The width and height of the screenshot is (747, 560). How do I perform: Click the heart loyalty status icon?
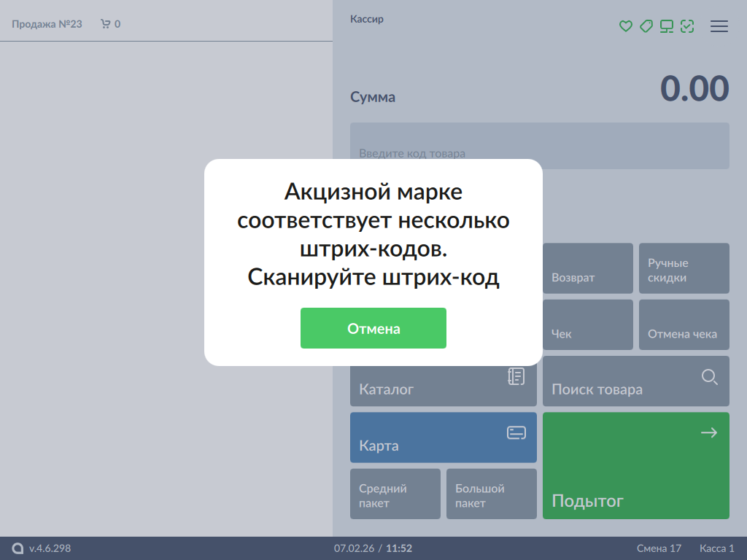pyautogui.click(x=625, y=26)
